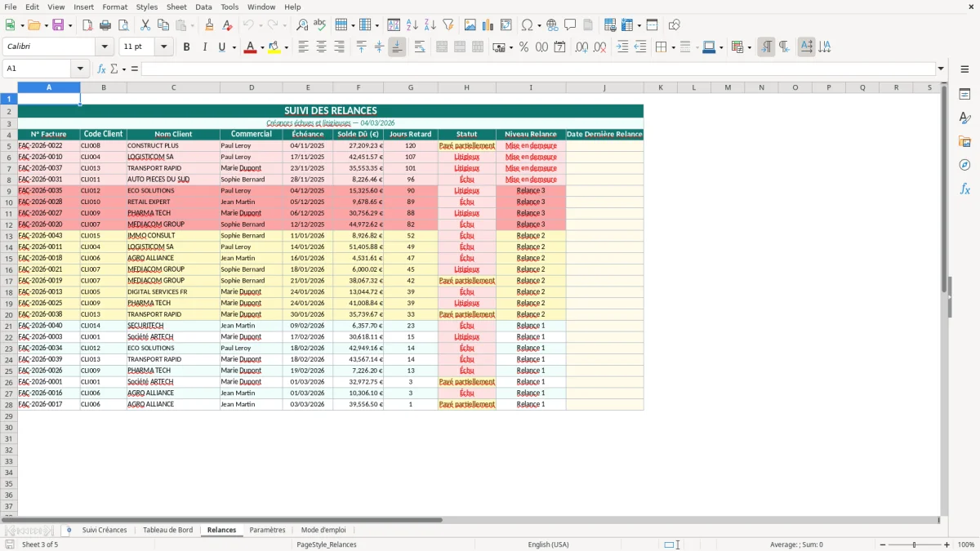Image resolution: width=980 pixels, height=551 pixels.
Task: Export the sheet as PDF
Action: point(87,25)
